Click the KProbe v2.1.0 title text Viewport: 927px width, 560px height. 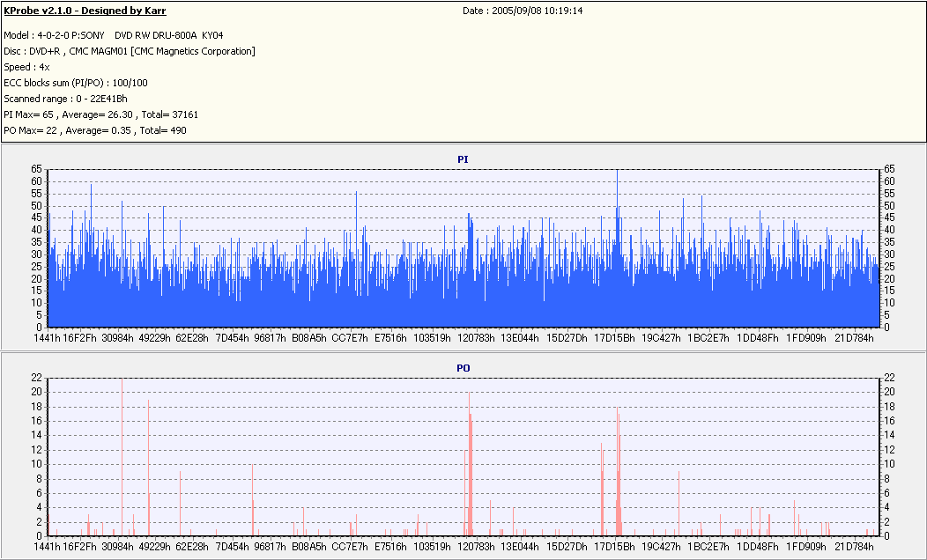click(x=85, y=11)
